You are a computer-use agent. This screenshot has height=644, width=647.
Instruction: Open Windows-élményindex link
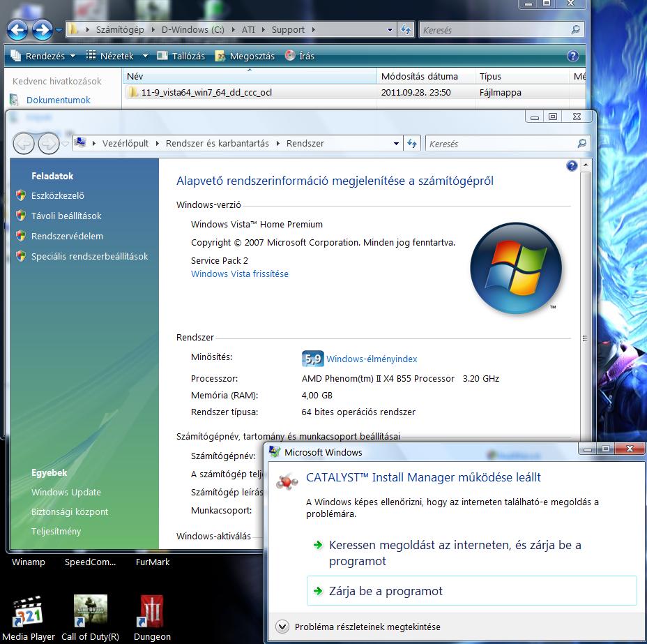click(372, 359)
